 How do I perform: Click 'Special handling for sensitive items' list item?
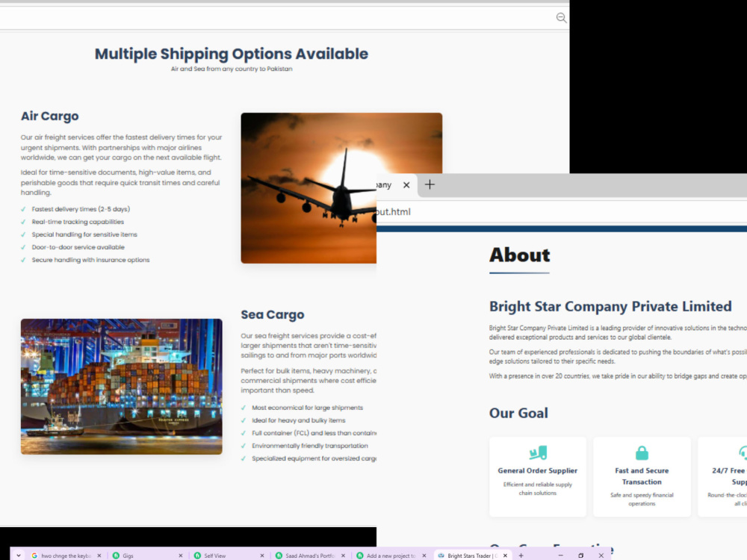point(84,234)
